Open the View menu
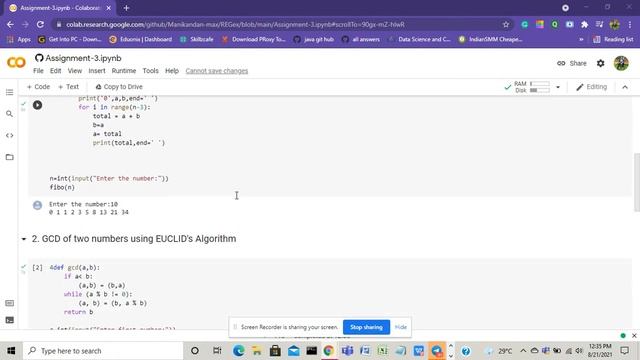The width and height of the screenshot is (640, 360). [75, 71]
